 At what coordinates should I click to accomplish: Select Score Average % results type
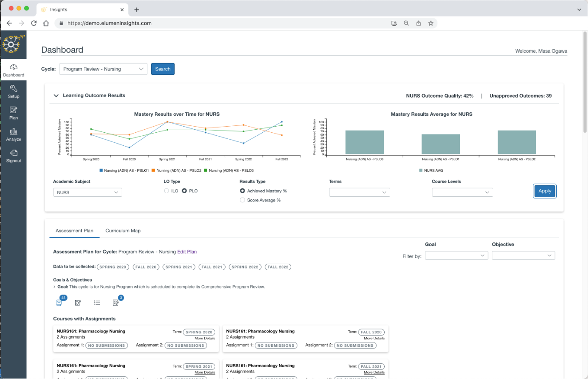[x=243, y=200]
